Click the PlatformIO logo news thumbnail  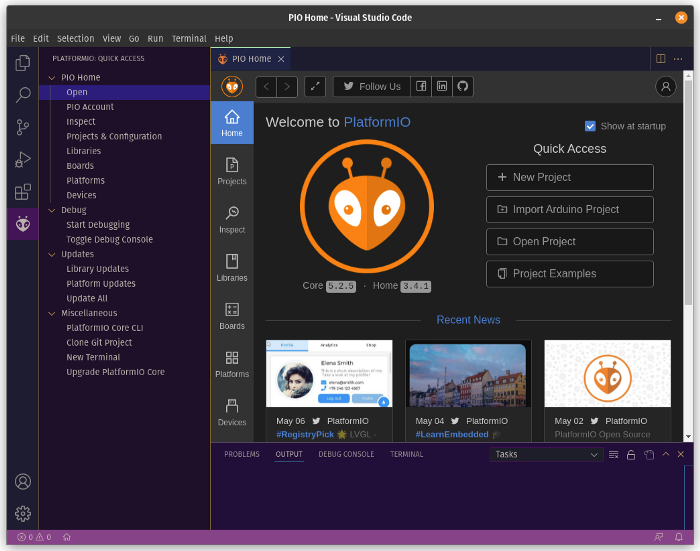[607, 374]
